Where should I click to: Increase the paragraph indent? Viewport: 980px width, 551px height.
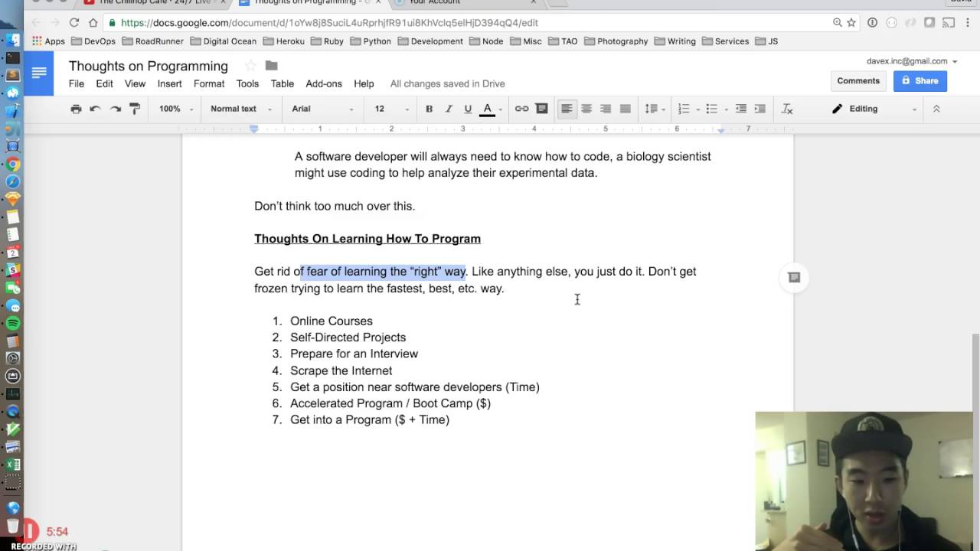759,109
